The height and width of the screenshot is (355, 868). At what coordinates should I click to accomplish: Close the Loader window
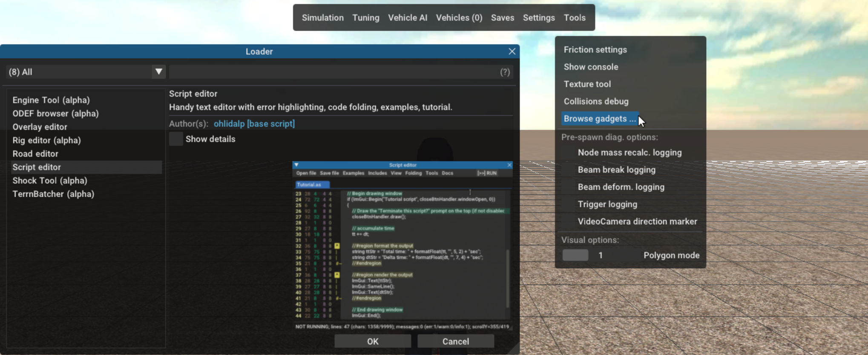[x=512, y=52]
